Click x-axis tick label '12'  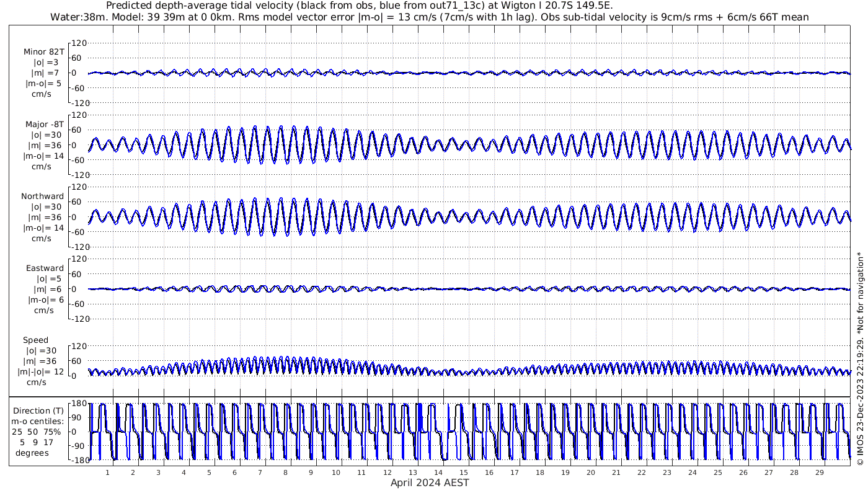(387, 472)
